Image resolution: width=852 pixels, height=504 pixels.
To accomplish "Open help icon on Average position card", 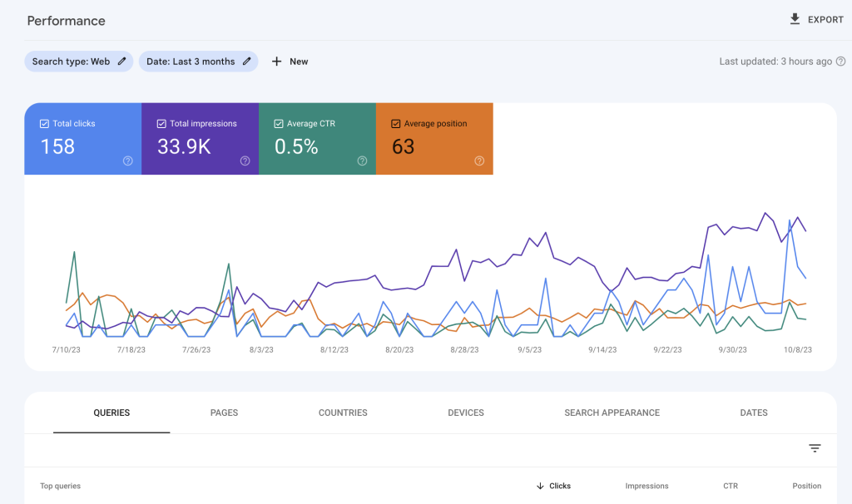I will click(x=479, y=161).
